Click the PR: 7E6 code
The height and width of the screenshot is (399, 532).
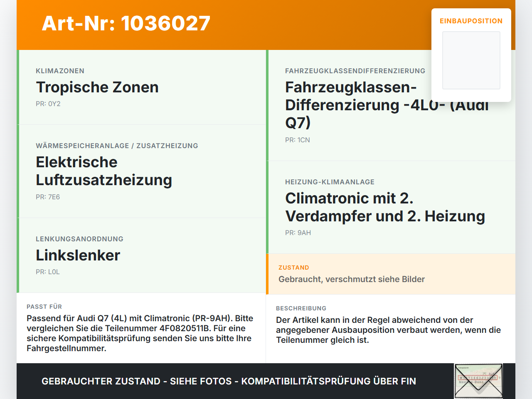pos(48,197)
